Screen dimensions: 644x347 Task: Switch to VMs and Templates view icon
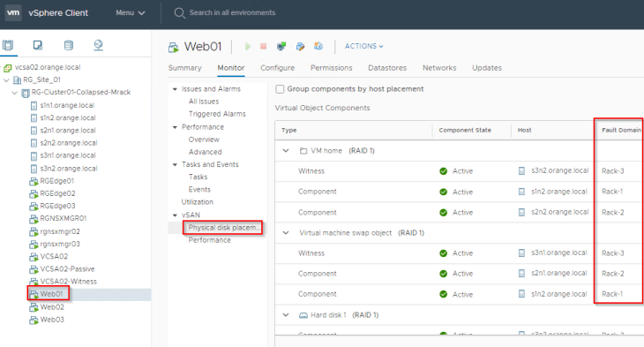pos(38,45)
